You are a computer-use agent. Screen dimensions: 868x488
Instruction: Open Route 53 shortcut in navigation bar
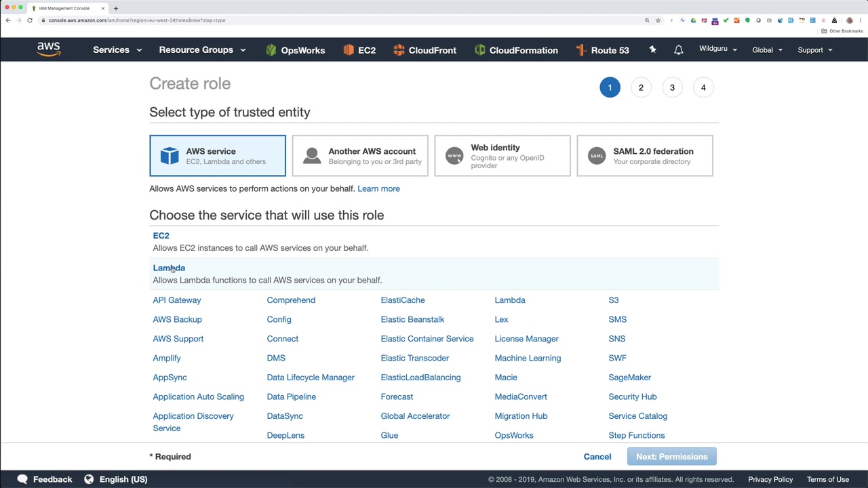pos(602,50)
